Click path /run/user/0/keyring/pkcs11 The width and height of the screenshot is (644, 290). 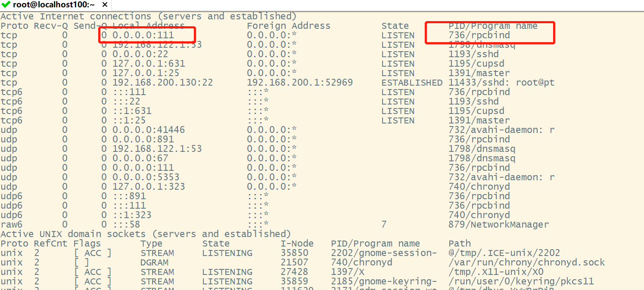tap(521, 281)
